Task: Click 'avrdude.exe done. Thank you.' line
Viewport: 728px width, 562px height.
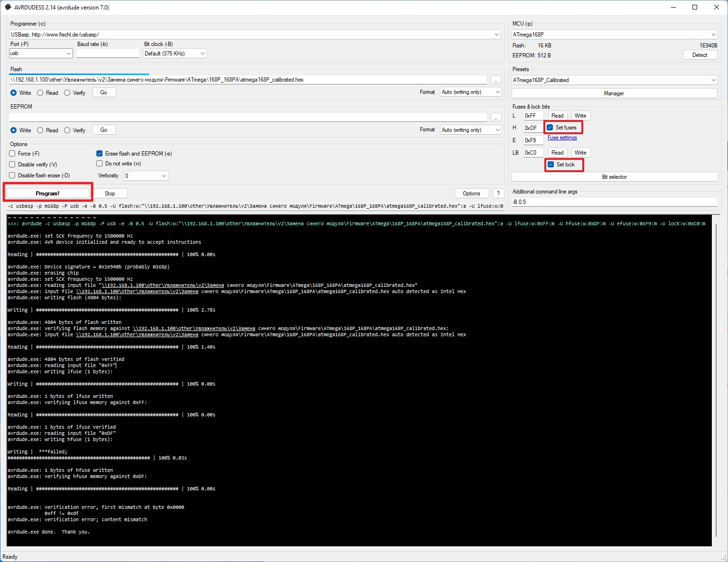Action: pos(49,532)
